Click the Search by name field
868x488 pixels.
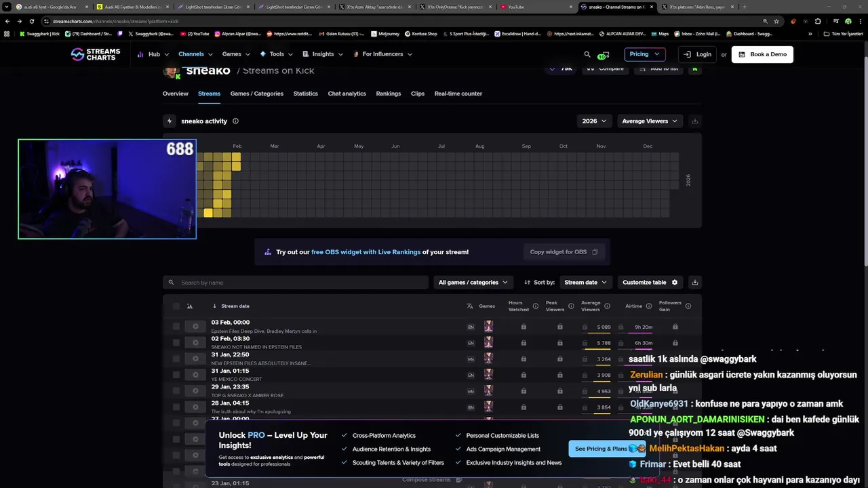(x=296, y=283)
